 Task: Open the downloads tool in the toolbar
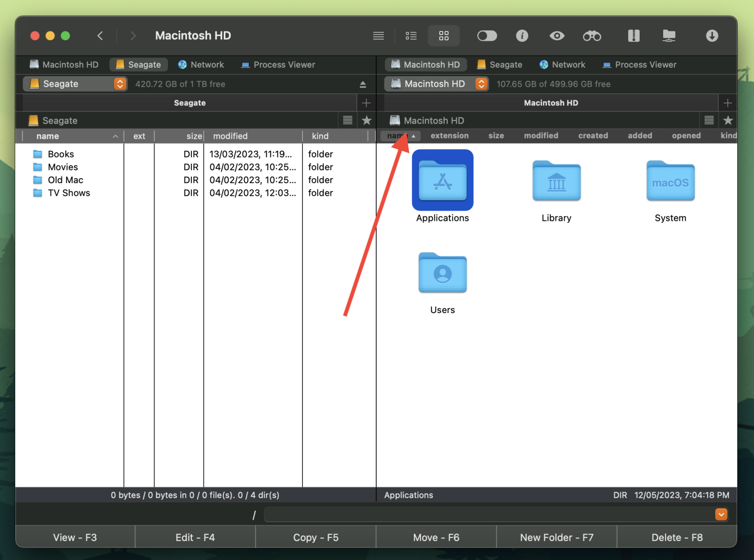click(712, 35)
